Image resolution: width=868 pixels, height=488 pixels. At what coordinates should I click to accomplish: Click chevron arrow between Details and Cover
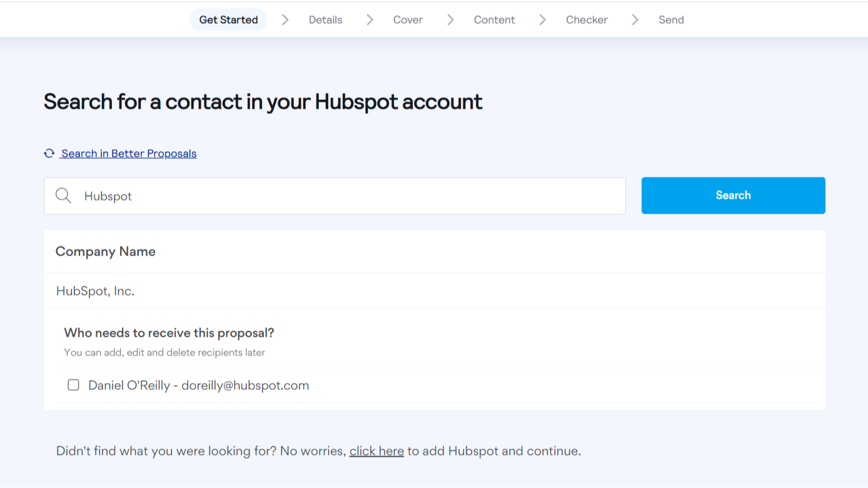370,20
